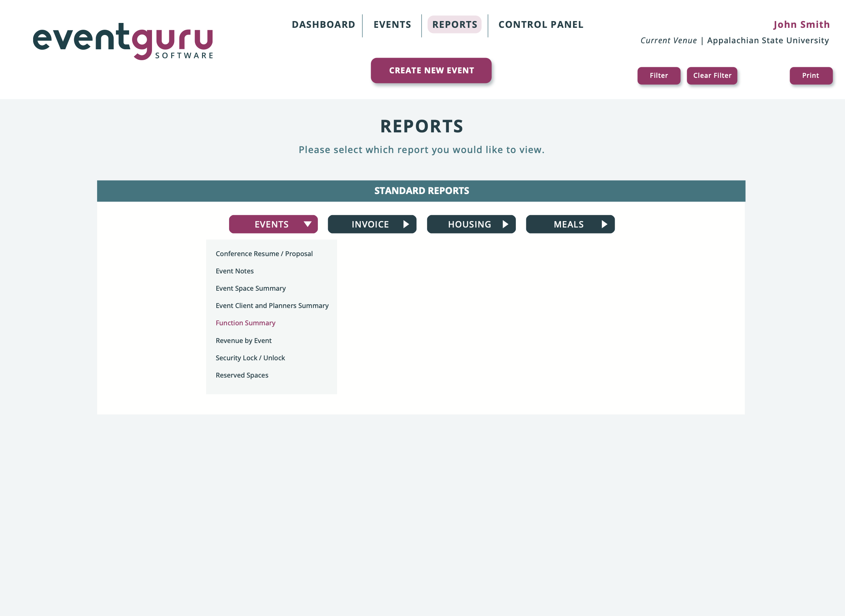View the Event Notes report

click(234, 271)
